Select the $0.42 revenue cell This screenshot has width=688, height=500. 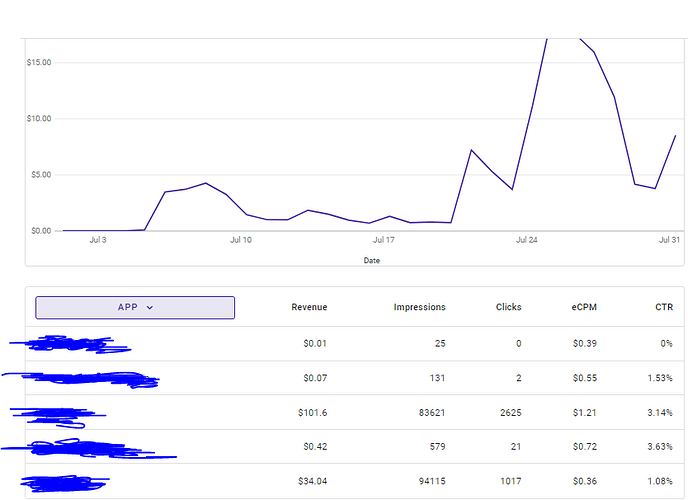pos(315,446)
